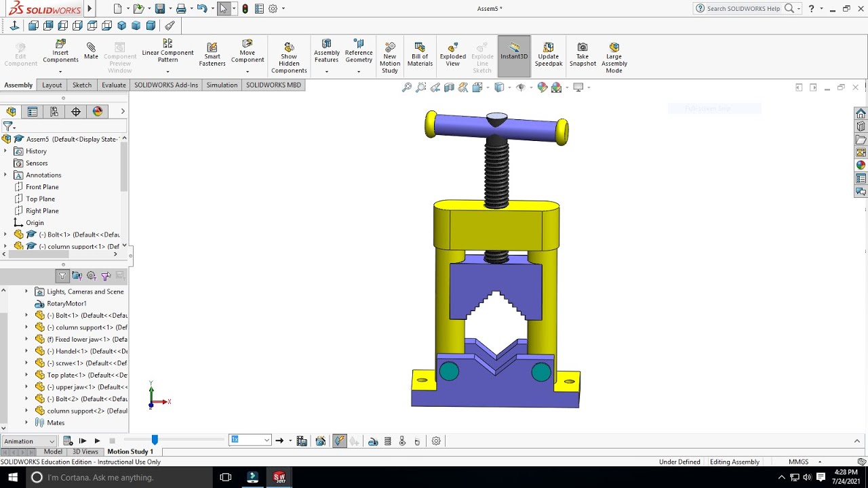Expand the Handel<1> component in motion tree

coord(26,351)
